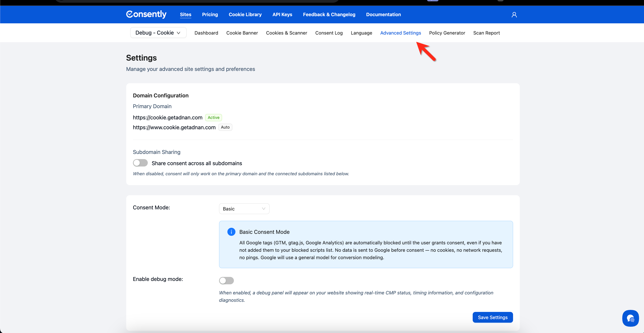
Task: Click the Consently logo
Action: (146, 14)
